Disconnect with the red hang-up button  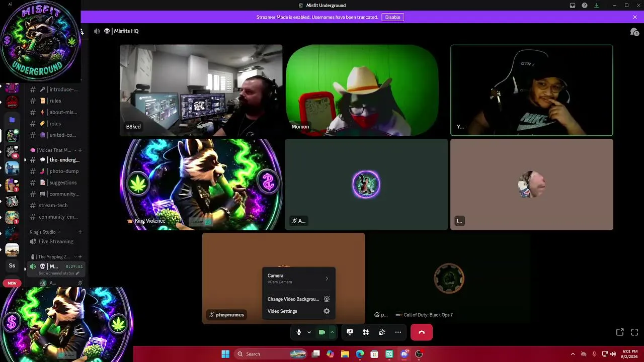[x=422, y=332]
